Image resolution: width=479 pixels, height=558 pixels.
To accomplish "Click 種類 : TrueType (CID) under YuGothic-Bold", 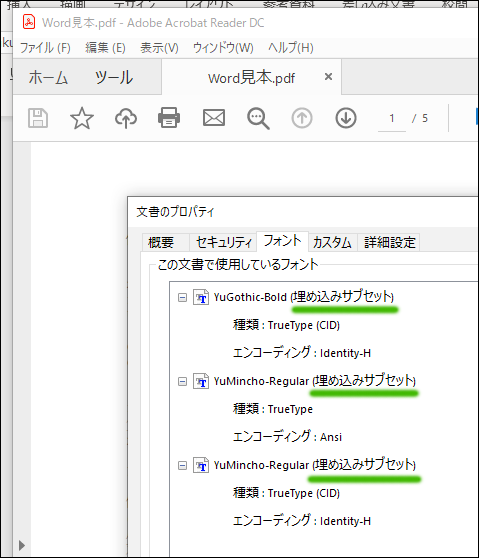I will pyautogui.click(x=286, y=325).
